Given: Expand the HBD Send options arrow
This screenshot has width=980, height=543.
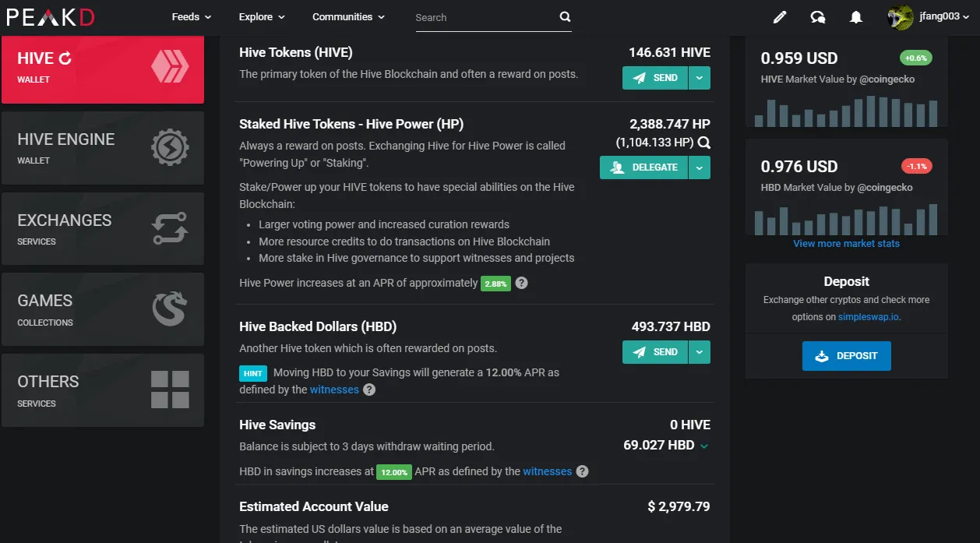Looking at the screenshot, I should pos(700,352).
